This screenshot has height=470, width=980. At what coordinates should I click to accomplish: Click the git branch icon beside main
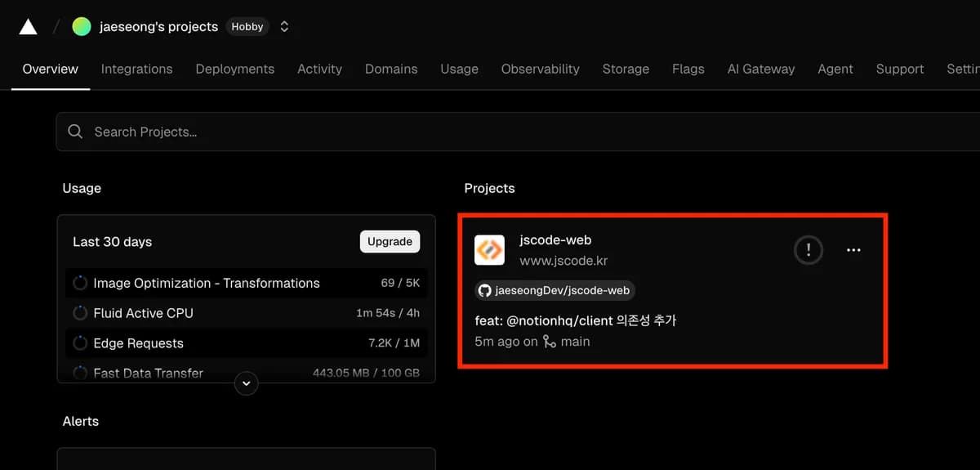tap(550, 342)
